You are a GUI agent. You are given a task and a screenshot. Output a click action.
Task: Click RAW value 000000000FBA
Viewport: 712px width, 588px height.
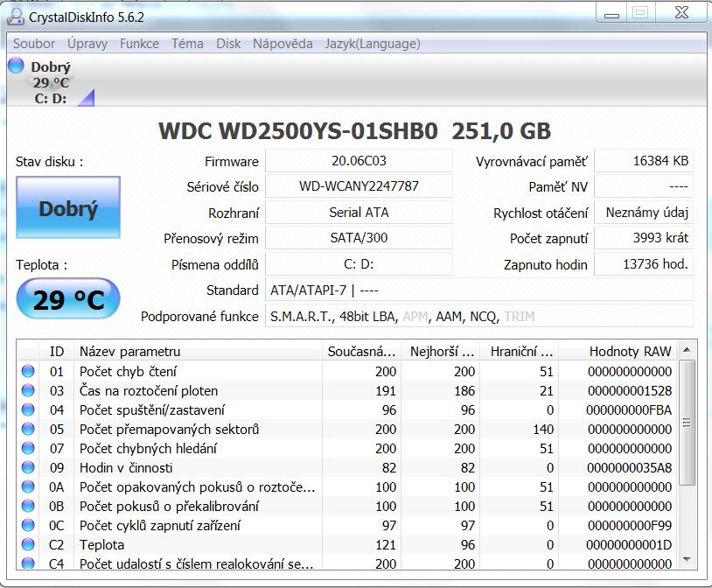click(629, 409)
